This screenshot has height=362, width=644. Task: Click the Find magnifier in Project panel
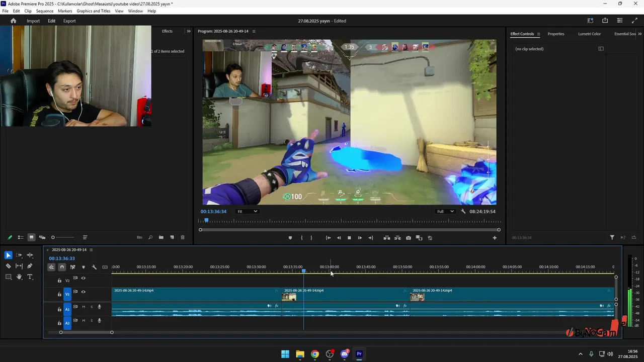coord(150,237)
